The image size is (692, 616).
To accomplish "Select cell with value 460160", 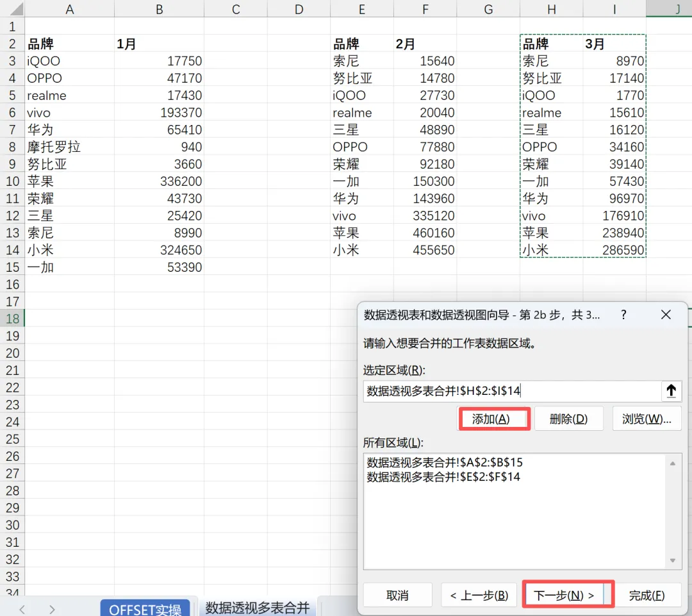I will click(x=425, y=233).
